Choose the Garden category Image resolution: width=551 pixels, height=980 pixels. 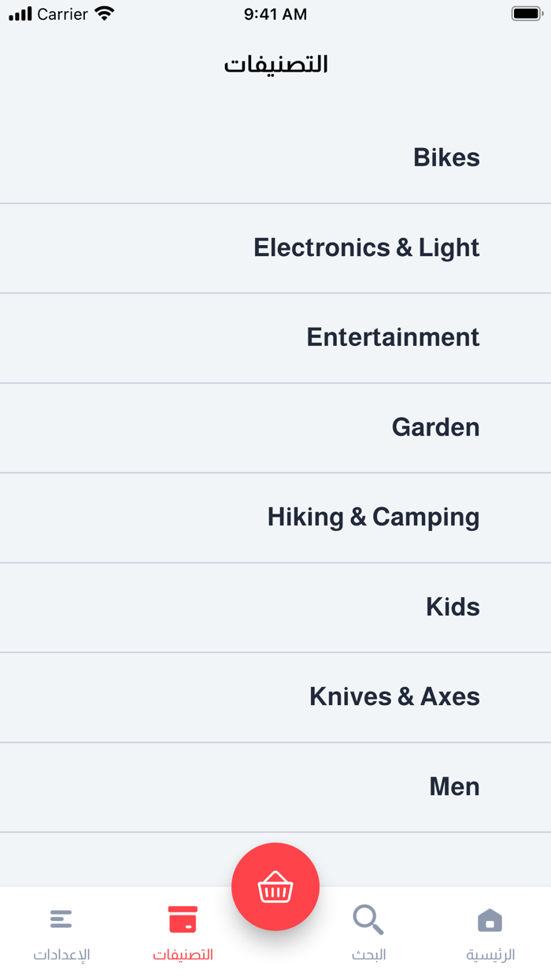click(x=435, y=427)
